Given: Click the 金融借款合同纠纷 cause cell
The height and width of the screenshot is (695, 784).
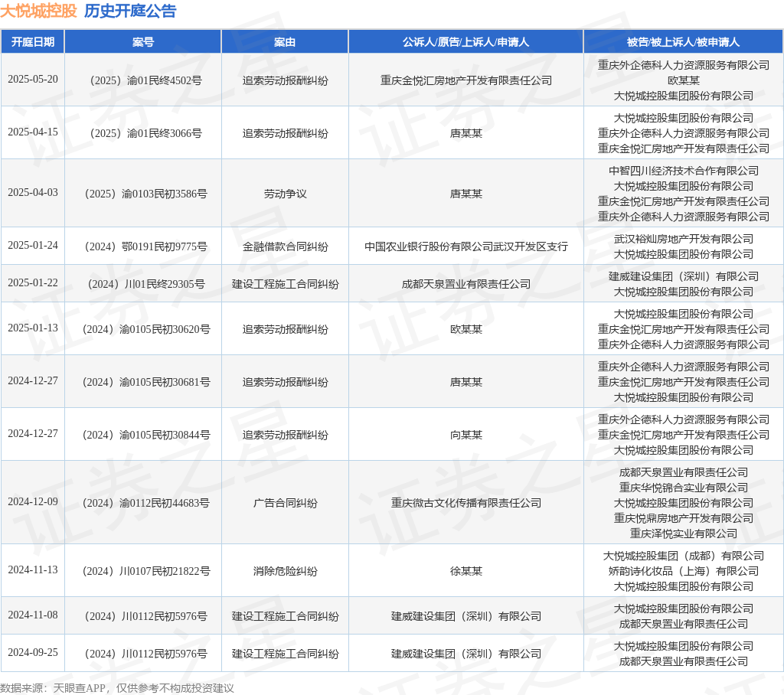Looking at the screenshot, I should 285,246.
